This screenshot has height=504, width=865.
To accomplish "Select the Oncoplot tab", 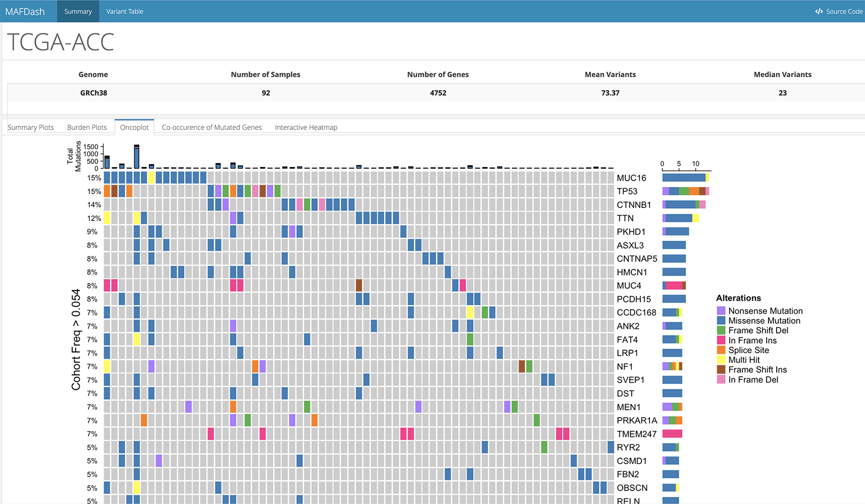I will [x=134, y=127].
